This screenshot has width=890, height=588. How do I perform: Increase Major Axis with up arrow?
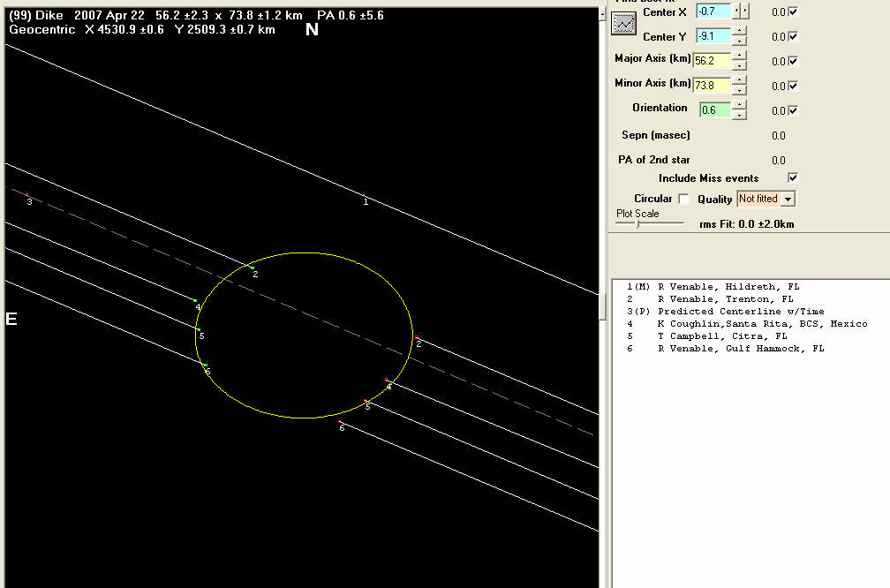(739, 57)
